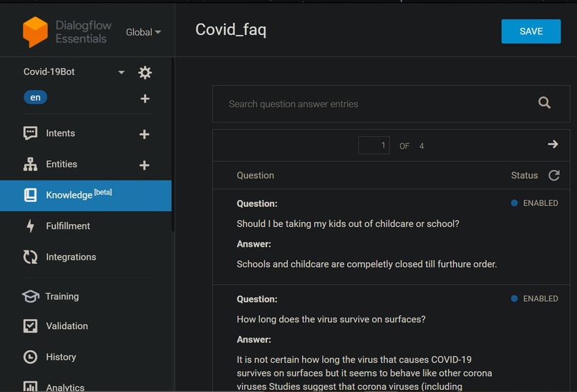Add a language with the plus beside en
Image resolution: width=577 pixels, height=392 pixels.
click(x=145, y=99)
